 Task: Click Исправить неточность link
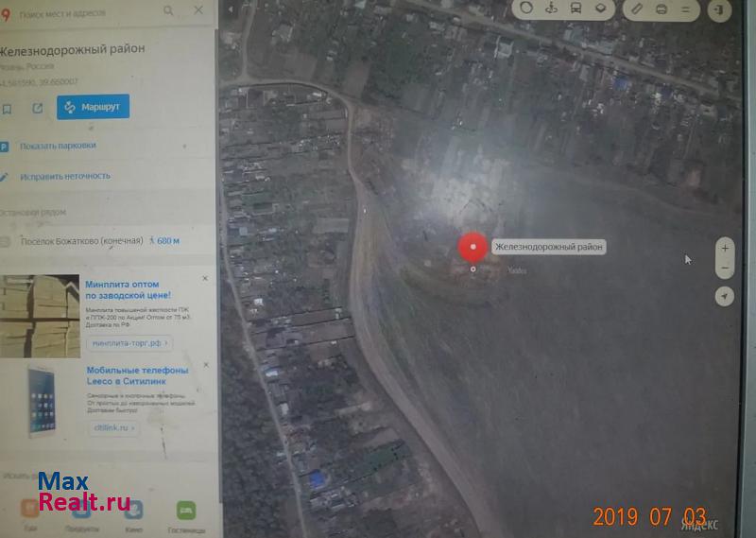coord(64,176)
